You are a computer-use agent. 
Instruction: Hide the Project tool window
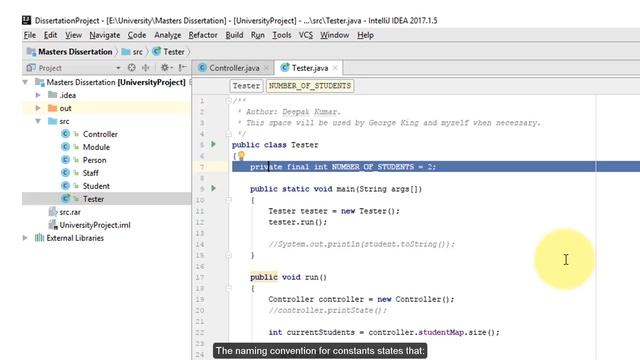click(x=182, y=68)
